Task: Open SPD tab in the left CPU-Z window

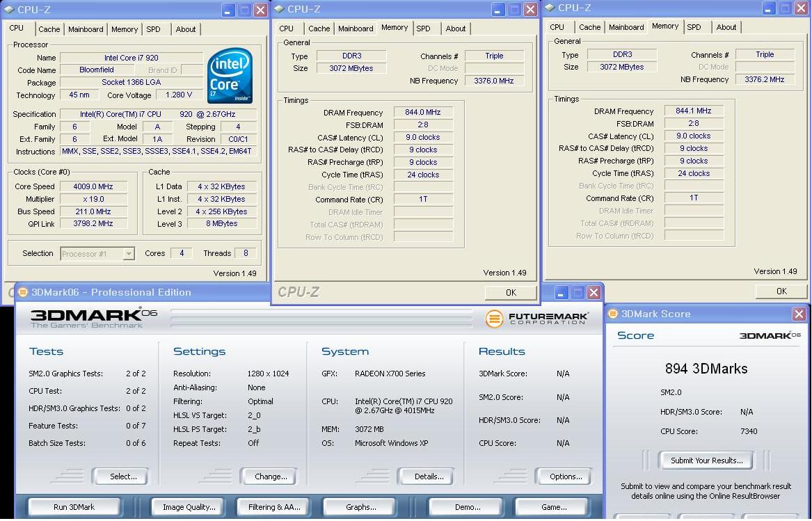Action: coord(153,29)
